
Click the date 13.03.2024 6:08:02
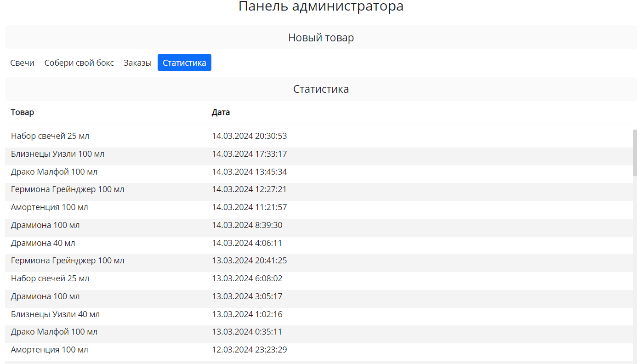point(247,279)
